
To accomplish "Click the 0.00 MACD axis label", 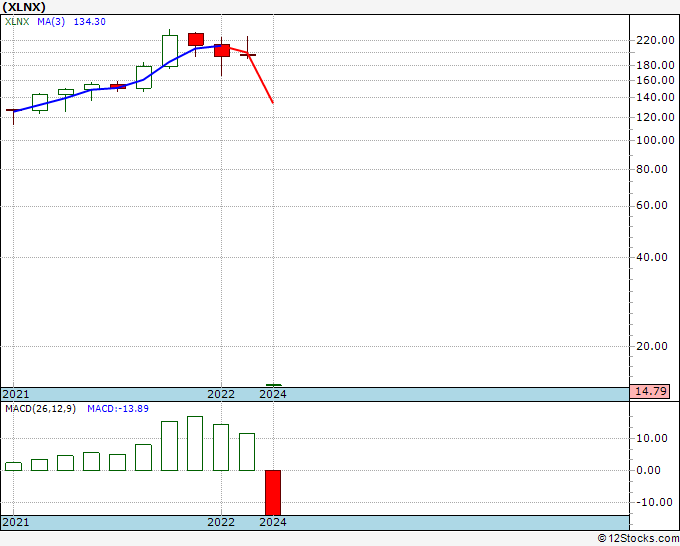I will [648, 470].
